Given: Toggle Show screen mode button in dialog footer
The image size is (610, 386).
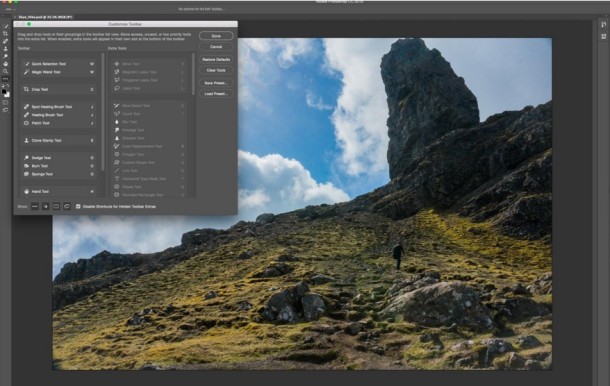Looking at the screenshot, I should pos(67,206).
